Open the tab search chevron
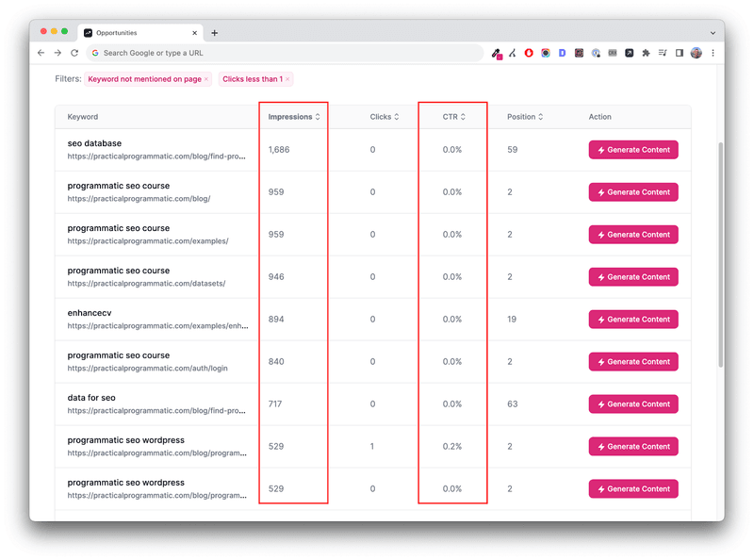Image resolution: width=754 pixels, height=560 pixels. (x=713, y=33)
